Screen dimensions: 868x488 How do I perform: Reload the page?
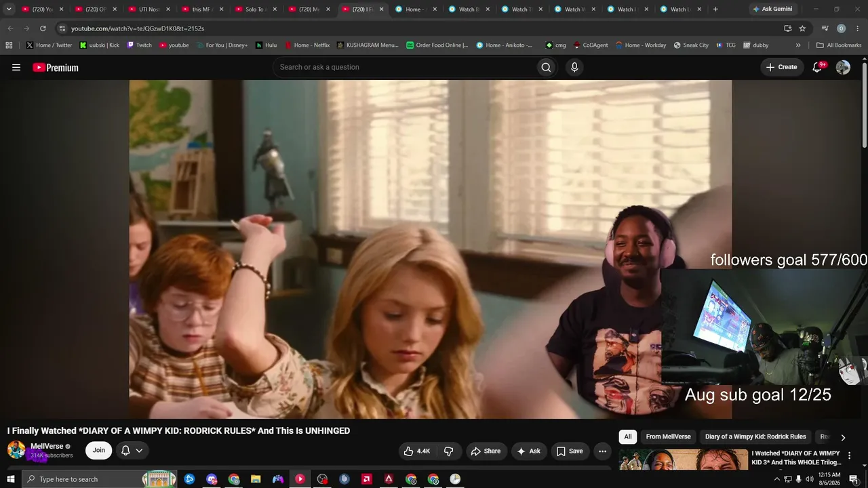tap(43, 28)
